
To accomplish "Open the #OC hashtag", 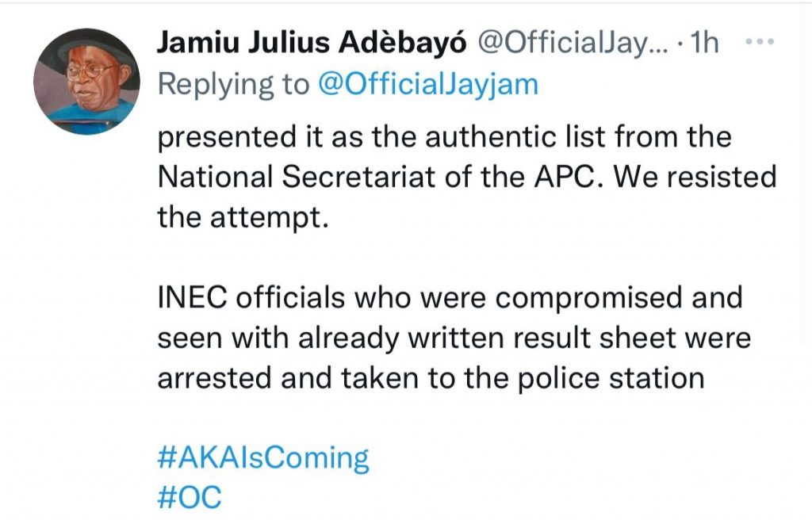I will point(190,498).
